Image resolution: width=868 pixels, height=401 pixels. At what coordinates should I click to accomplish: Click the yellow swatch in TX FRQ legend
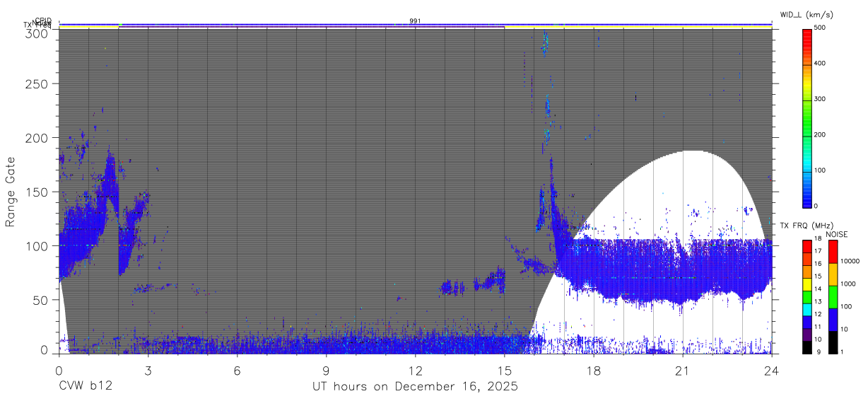(807, 284)
